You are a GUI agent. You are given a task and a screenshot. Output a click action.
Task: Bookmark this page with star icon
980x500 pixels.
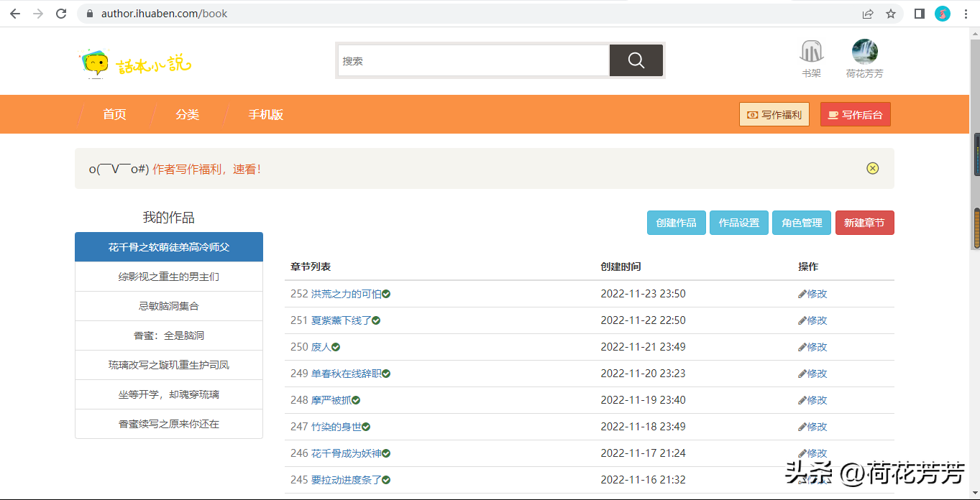(x=891, y=14)
